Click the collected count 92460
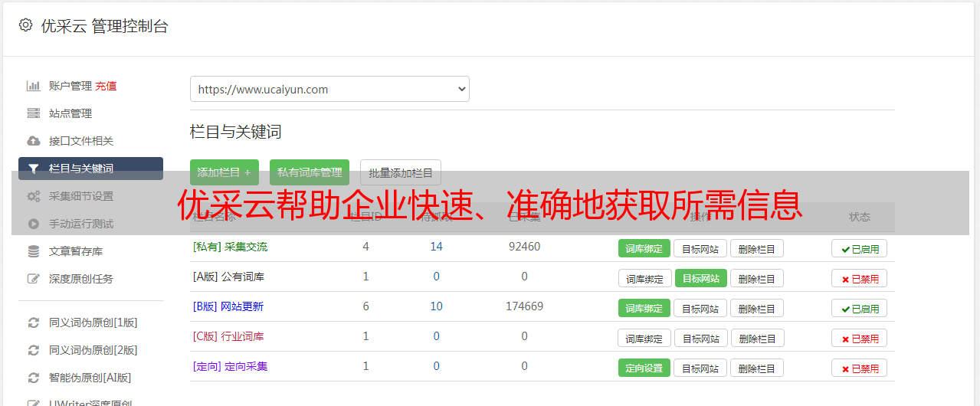980x406 pixels. (524, 247)
